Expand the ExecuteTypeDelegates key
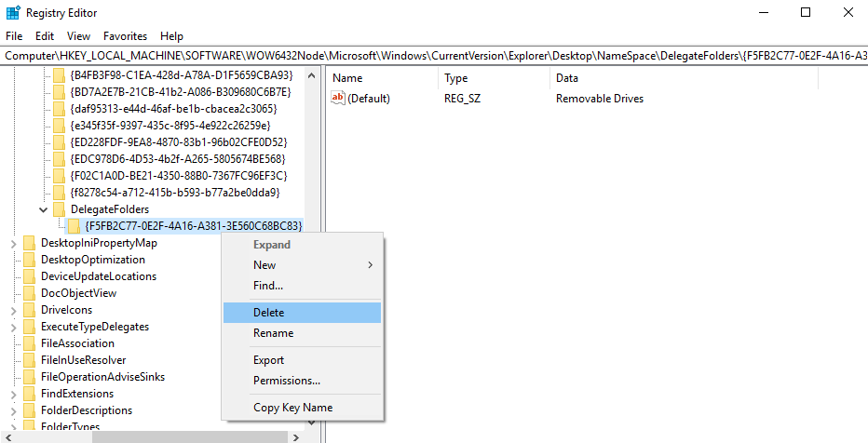This screenshot has height=443, width=868. (x=13, y=327)
